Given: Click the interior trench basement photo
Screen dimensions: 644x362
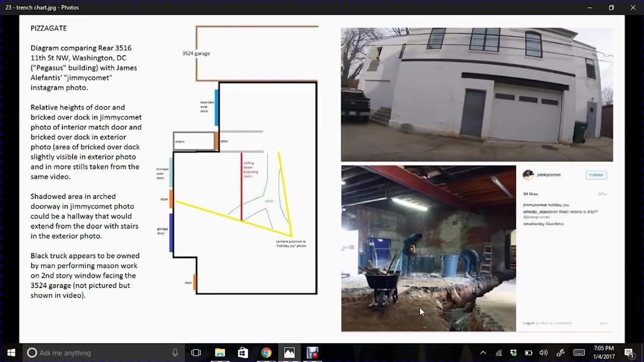Looking at the screenshot, I should [x=429, y=248].
